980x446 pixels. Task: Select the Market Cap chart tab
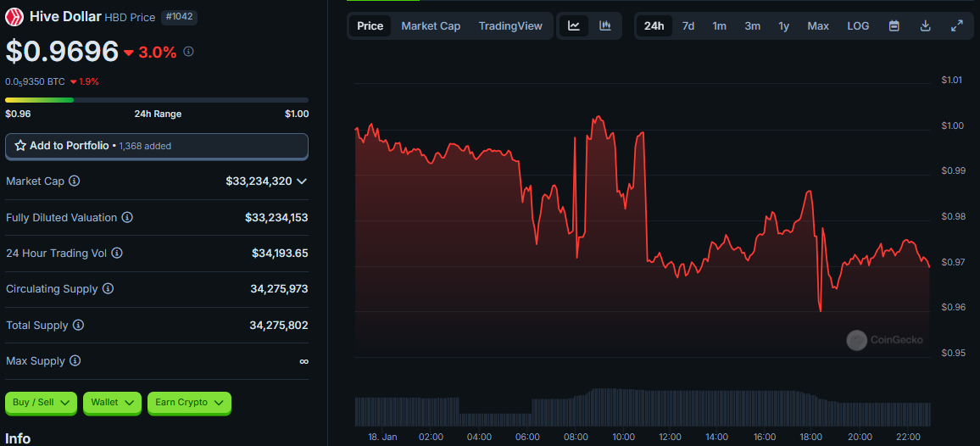[431, 26]
